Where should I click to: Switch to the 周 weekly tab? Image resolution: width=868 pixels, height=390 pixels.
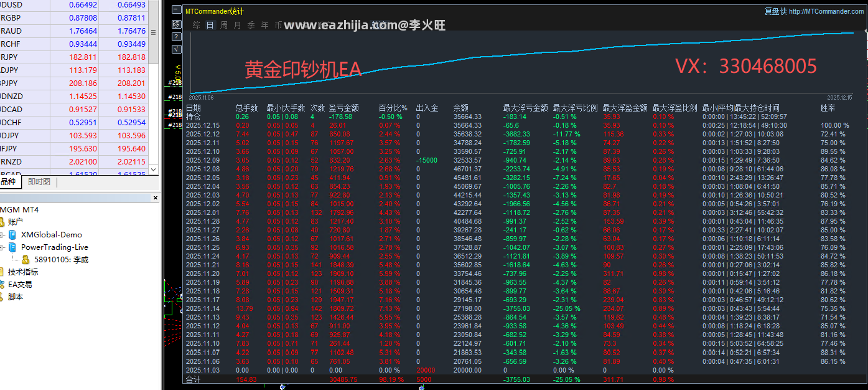point(224,25)
